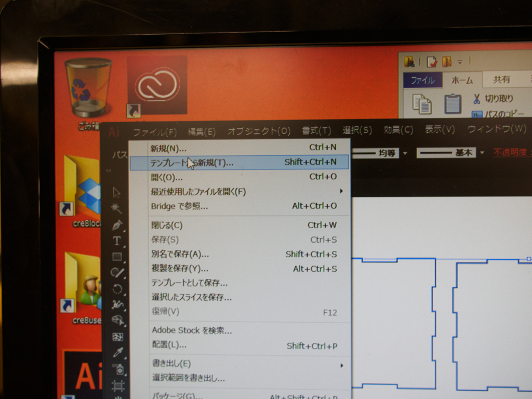Choose 選択したスライスを保存... menu entry
This screenshot has height=399, width=532.
tap(239, 298)
